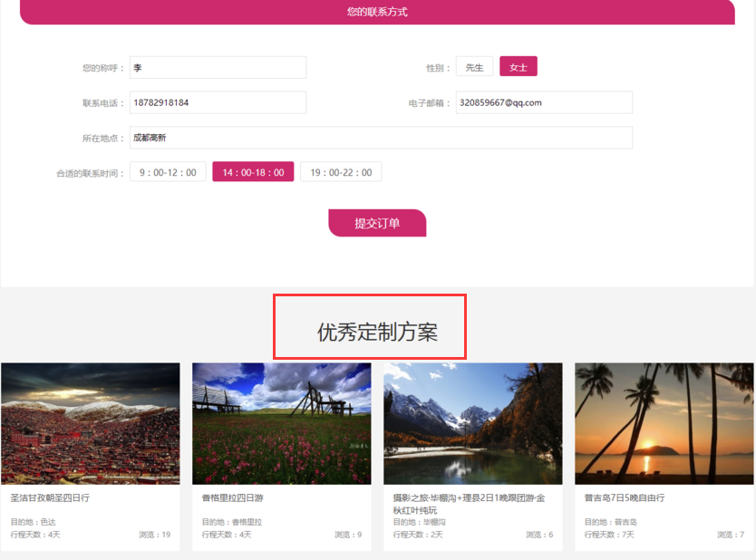Pick the 19:00-22:00 contact time slot
The width and height of the screenshot is (756, 560).
click(341, 172)
